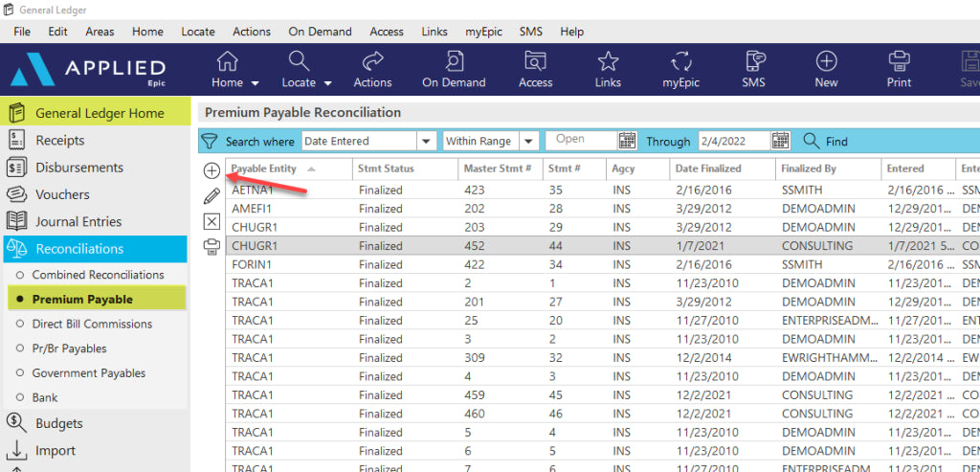Image resolution: width=980 pixels, height=472 pixels.
Task: Open the Date Entered search field dropdown
Action: 426,142
